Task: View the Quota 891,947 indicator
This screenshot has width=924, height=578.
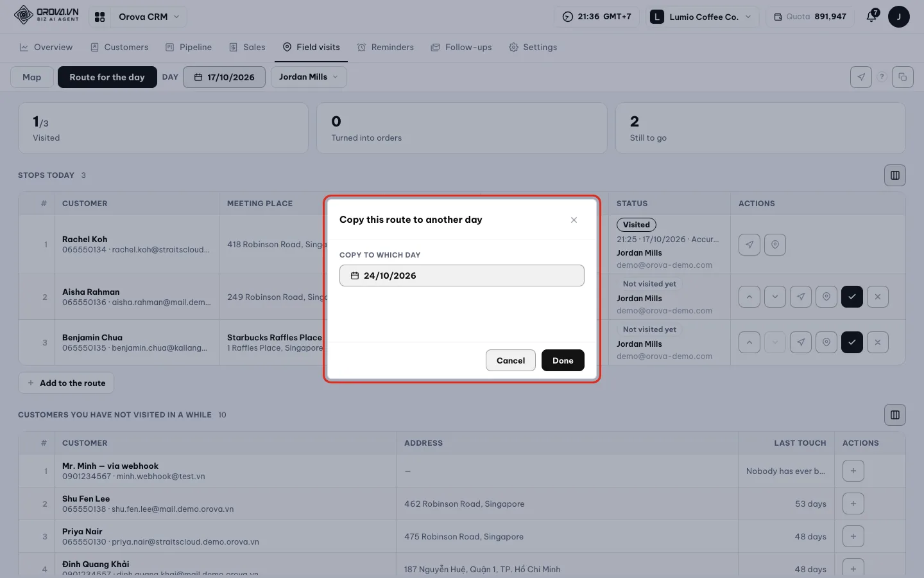Action: coord(810,17)
